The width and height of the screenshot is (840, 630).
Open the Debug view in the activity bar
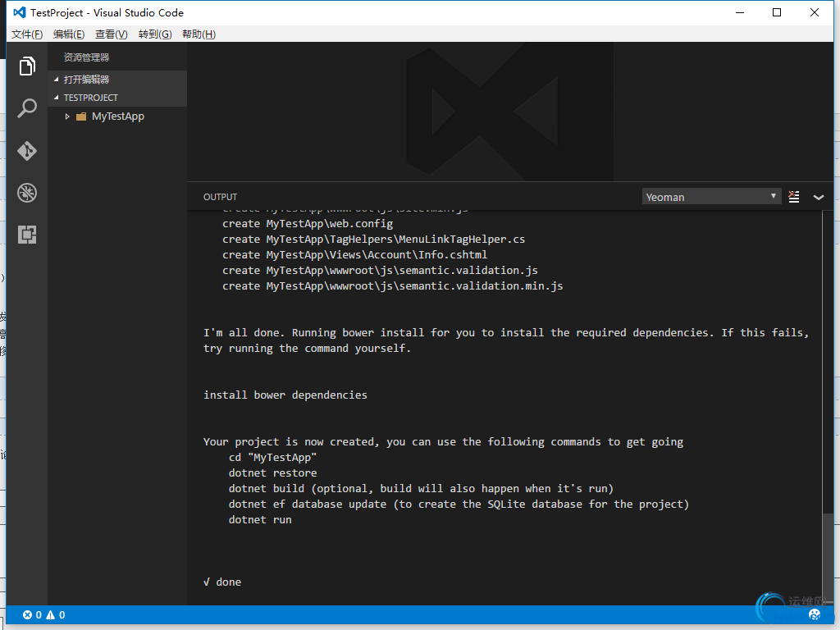coord(27,193)
